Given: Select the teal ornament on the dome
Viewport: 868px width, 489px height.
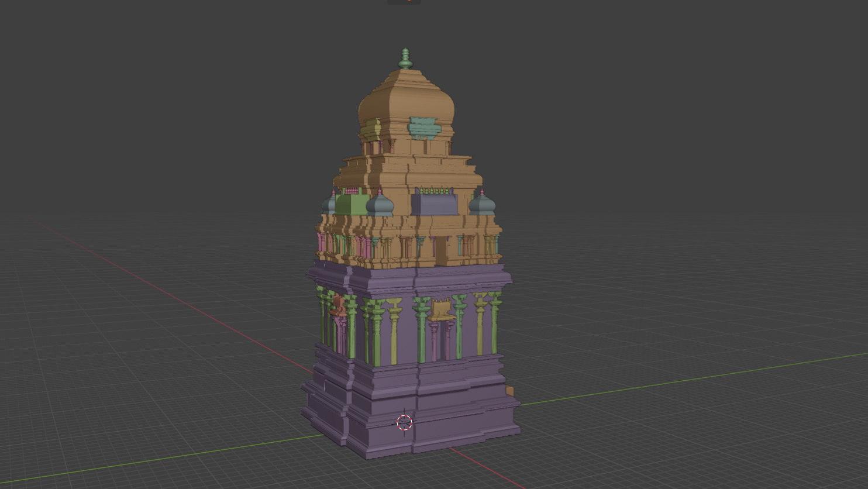Looking at the screenshot, I should click(x=425, y=128).
